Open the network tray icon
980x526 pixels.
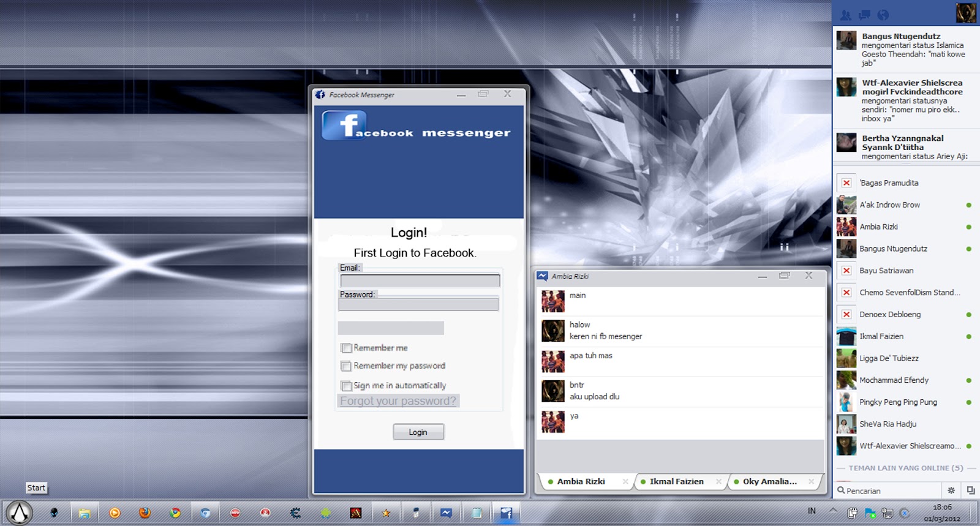(887, 513)
